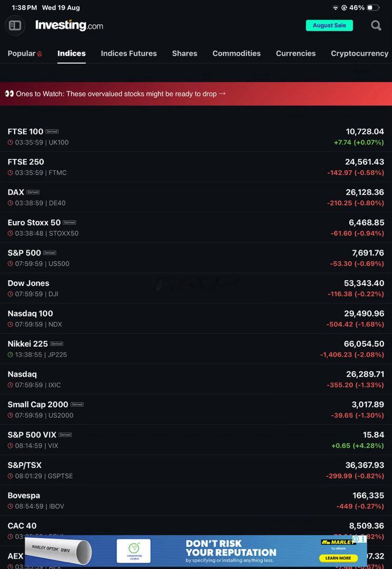Tap the eyes emoji in Ones to Watch
Image resolution: width=392 pixels, height=569 pixels.
[9, 94]
